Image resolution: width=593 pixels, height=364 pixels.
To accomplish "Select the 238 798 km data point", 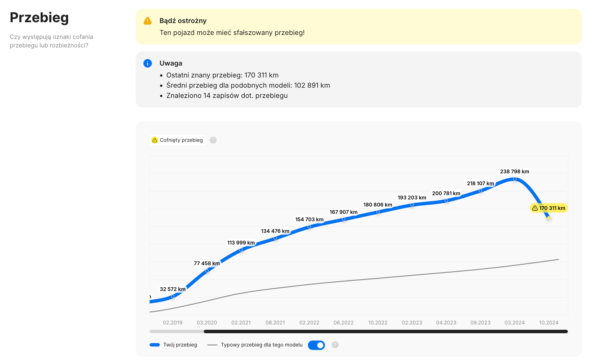I will click(x=515, y=179).
